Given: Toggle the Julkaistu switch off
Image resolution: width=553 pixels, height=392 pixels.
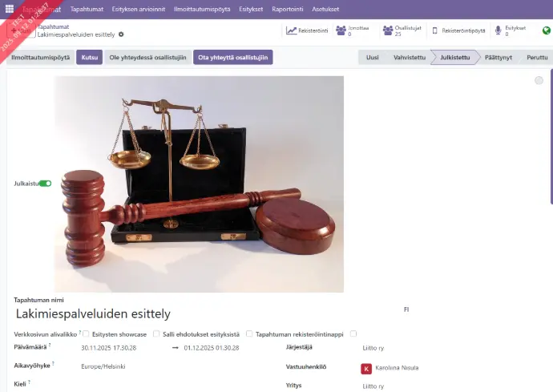Looking at the screenshot, I should [x=45, y=184].
